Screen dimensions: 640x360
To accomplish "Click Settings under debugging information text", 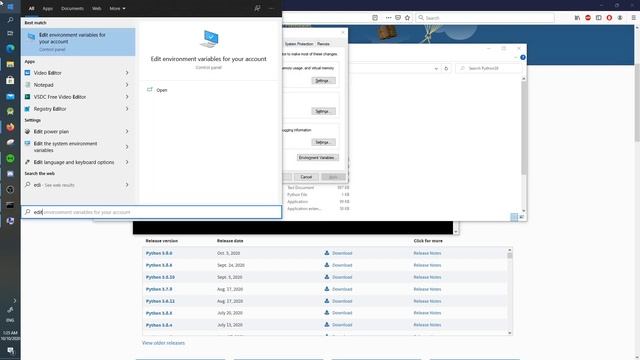I will (x=323, y=142).
